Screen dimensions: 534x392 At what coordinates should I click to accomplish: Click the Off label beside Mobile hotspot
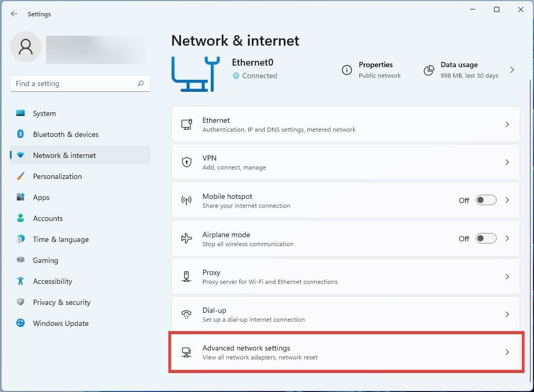(x=464, y=200)
